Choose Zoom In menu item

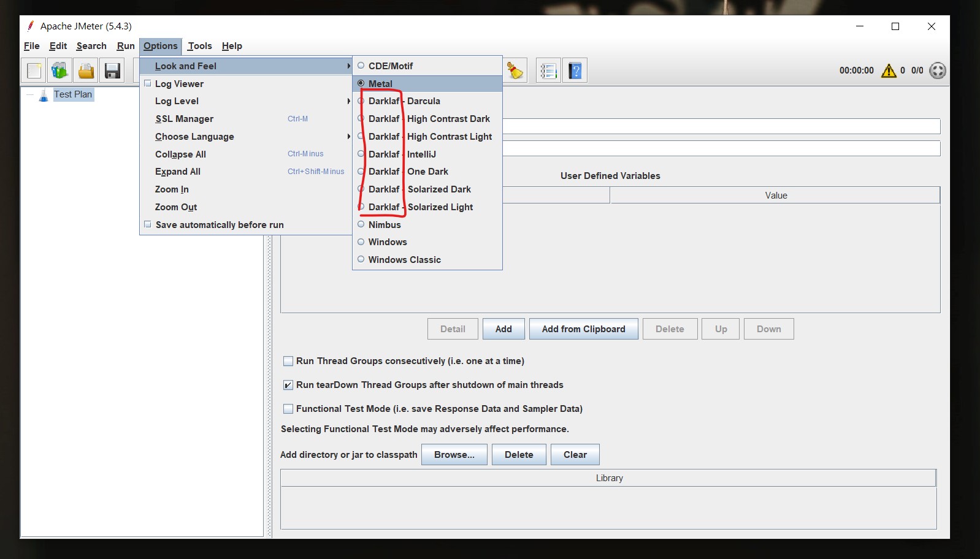(246, 189)
